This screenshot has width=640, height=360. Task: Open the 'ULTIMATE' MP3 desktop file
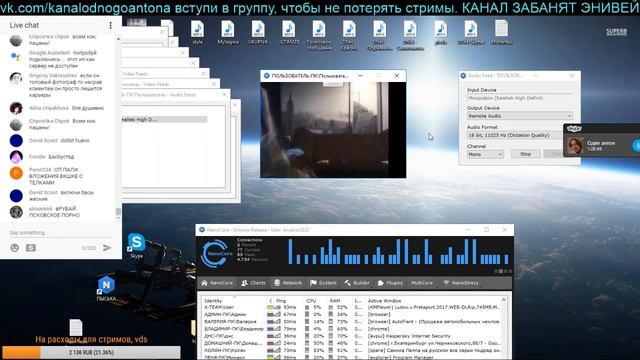[288, 32]
